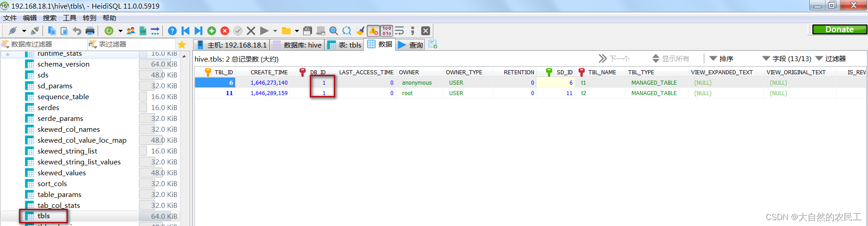Open the session manager plug icon
868x226 pixels.
click(x=13, y=31)
